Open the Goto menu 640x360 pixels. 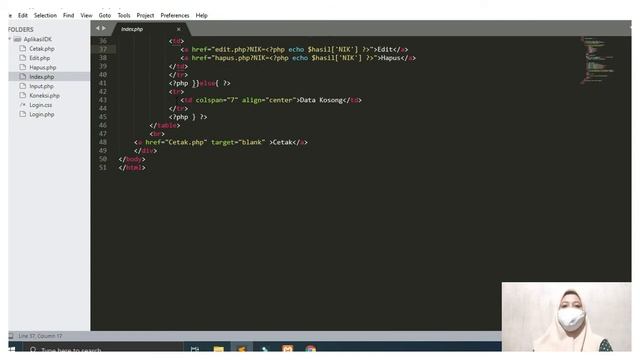(104, 16)
